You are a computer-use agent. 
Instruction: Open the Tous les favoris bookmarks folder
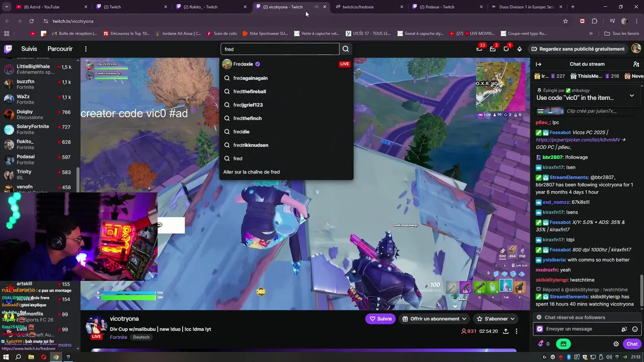[x=622, y=34]
